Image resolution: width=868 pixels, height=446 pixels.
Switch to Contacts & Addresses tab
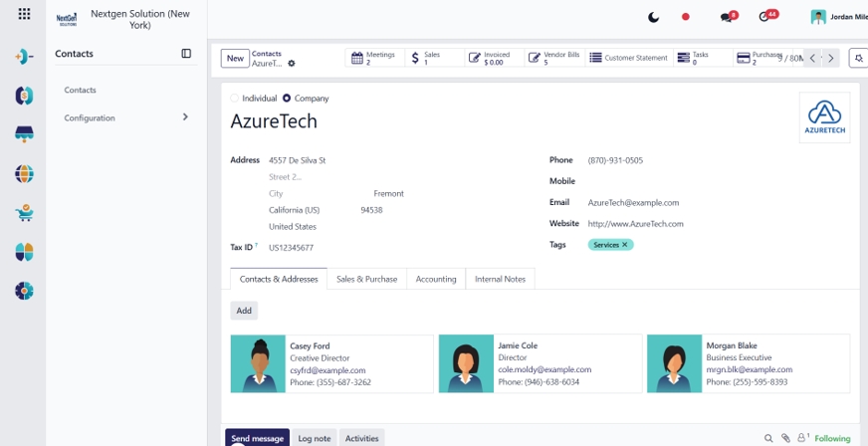[279, 279]
